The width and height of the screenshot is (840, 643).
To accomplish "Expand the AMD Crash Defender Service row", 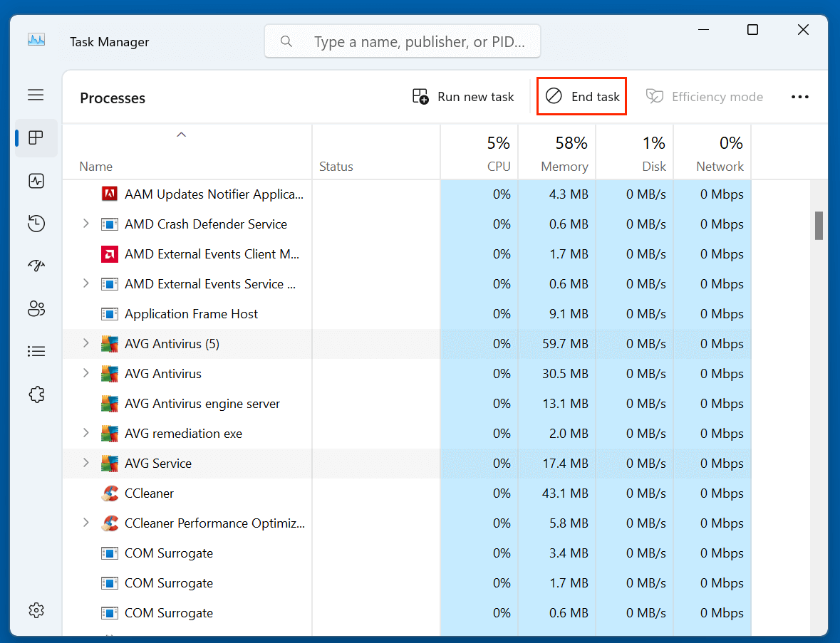I will pyautogui.click(x=85, y=224).
